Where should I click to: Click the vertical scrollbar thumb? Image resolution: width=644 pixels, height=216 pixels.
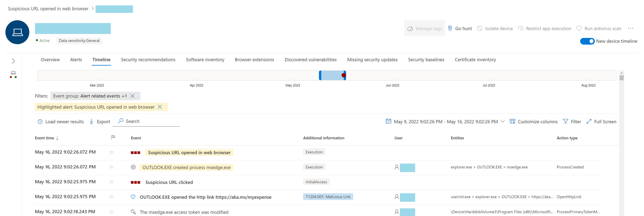[x=622, y=78]
